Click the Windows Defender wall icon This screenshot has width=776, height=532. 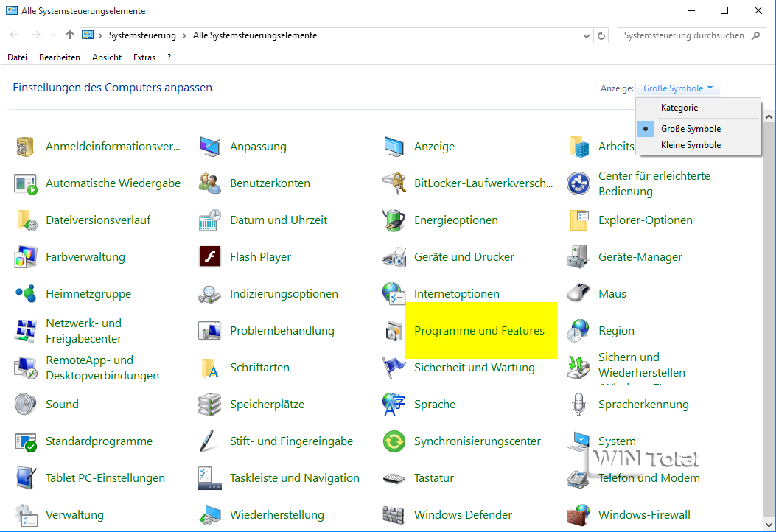click(x=394, y=515)
